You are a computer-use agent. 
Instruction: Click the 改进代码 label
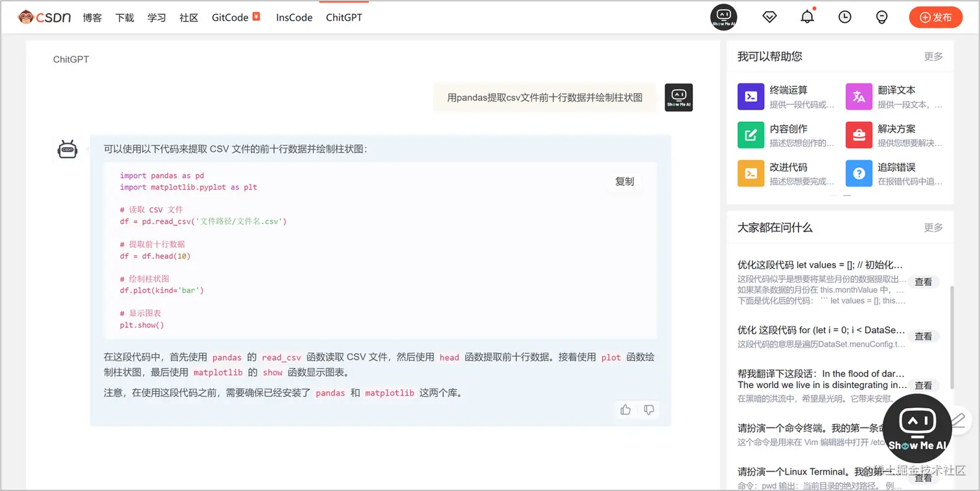coord(788,166)
